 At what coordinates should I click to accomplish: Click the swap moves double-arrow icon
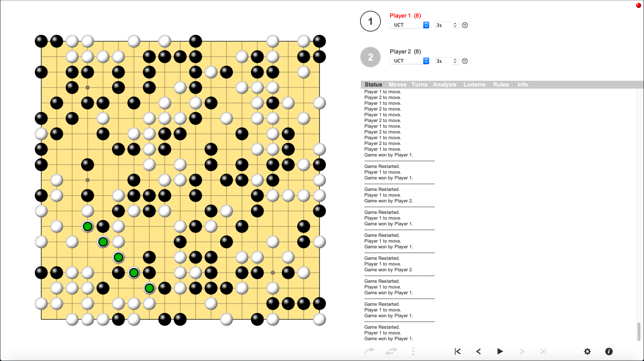pyautogui.click(x=391, y=351)
